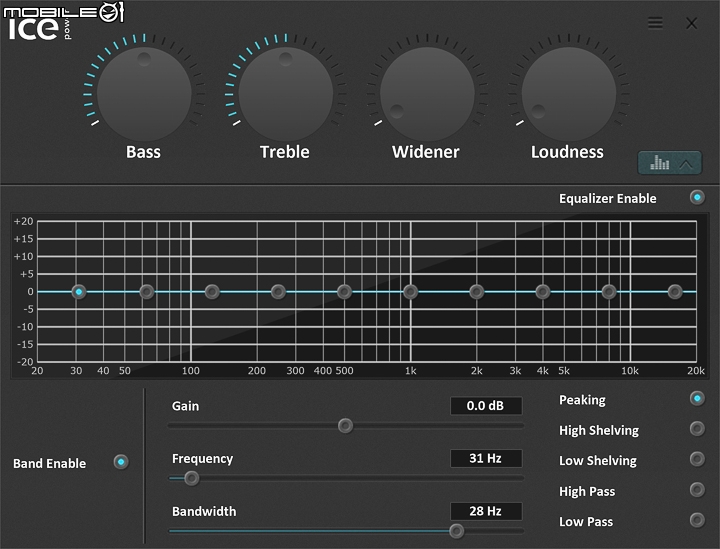Image resolution: width=720 pixels, height=549 pixels.
Task: Click the Bandwidth value field 28 Hz
Action: [486, 511]
